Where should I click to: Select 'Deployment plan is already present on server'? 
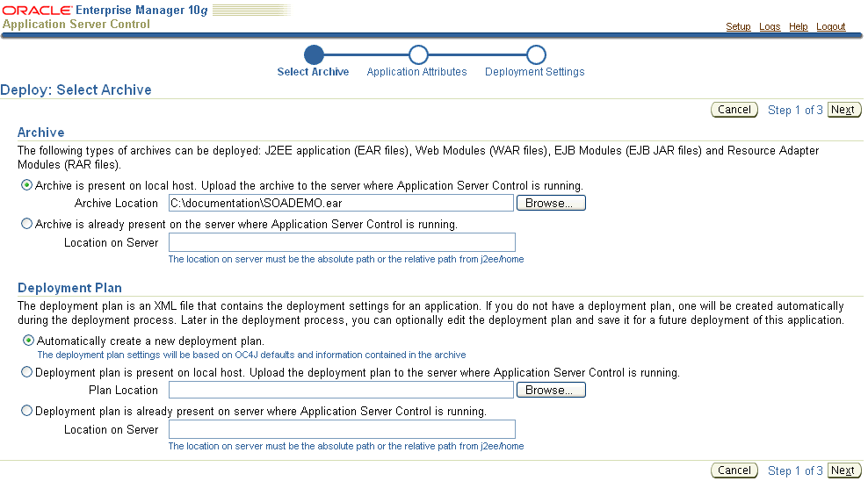coord(26,411)
